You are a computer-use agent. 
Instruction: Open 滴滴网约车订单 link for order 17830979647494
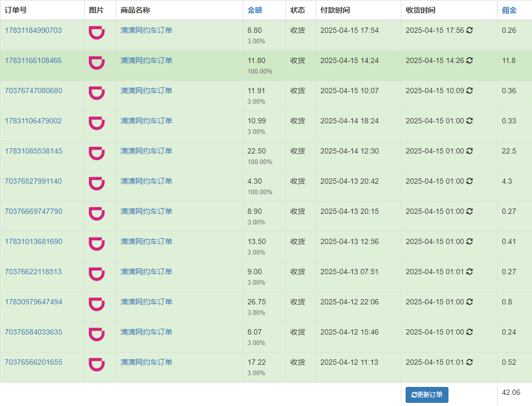pyautogui.click(x=146, y=302)
